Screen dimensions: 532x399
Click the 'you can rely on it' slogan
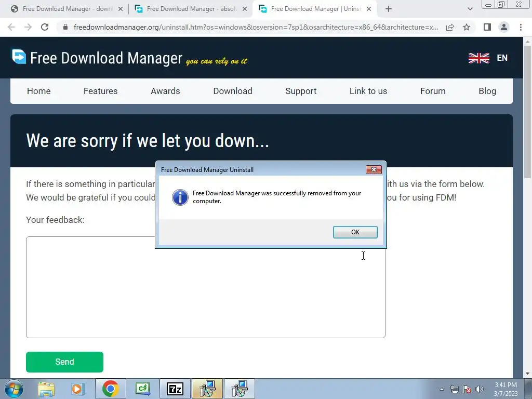coord(217,61)
